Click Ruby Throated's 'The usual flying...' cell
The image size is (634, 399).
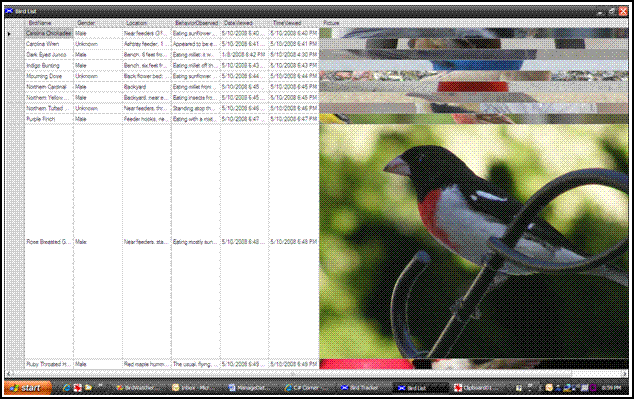[196, 364]
